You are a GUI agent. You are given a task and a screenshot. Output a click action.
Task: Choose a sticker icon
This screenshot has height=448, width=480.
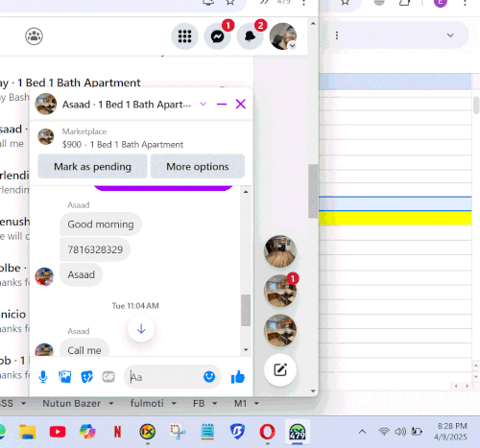[x=86, y=377]
